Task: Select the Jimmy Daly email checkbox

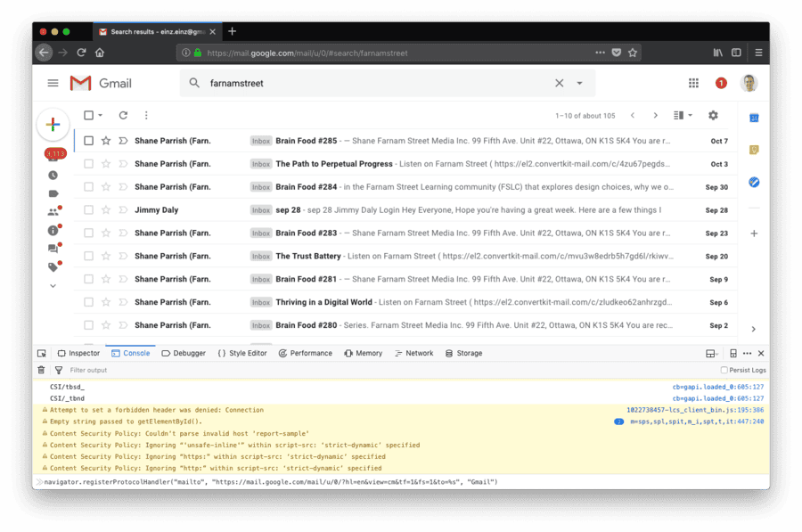Action: point(88,210)
